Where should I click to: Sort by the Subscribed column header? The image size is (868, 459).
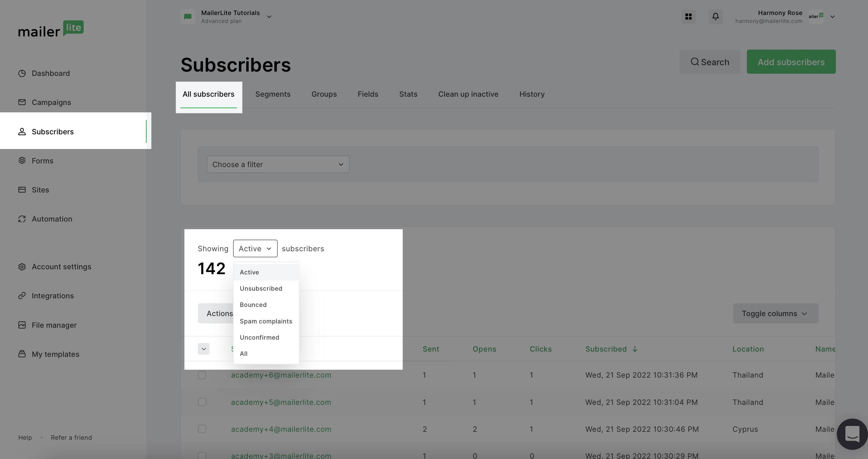click(x=606, y=349)
